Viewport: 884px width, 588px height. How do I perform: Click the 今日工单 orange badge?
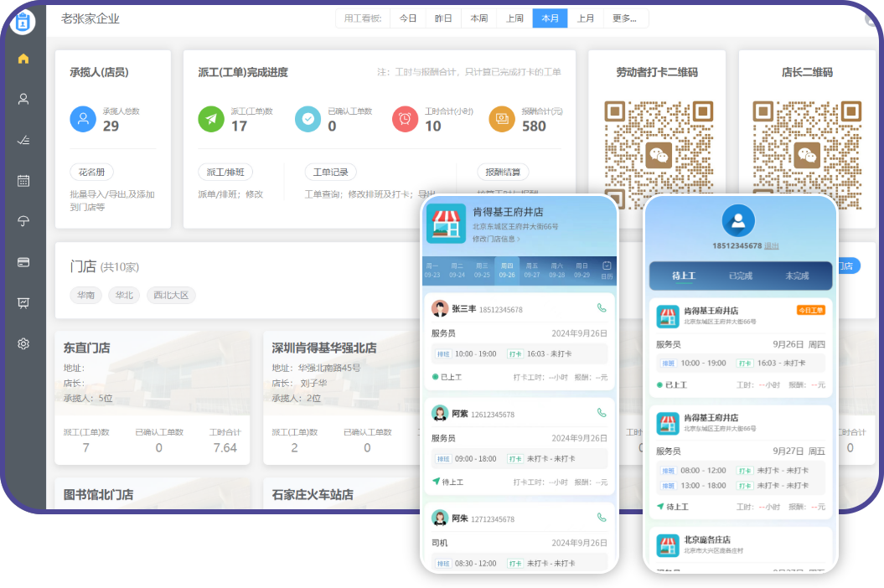click(x=811, y=310)
